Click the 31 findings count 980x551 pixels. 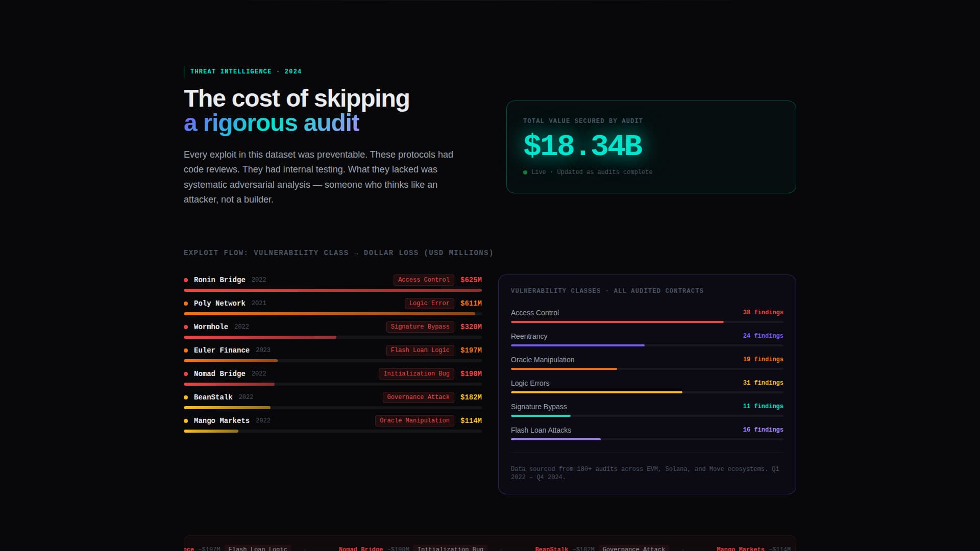coord(763,383)
